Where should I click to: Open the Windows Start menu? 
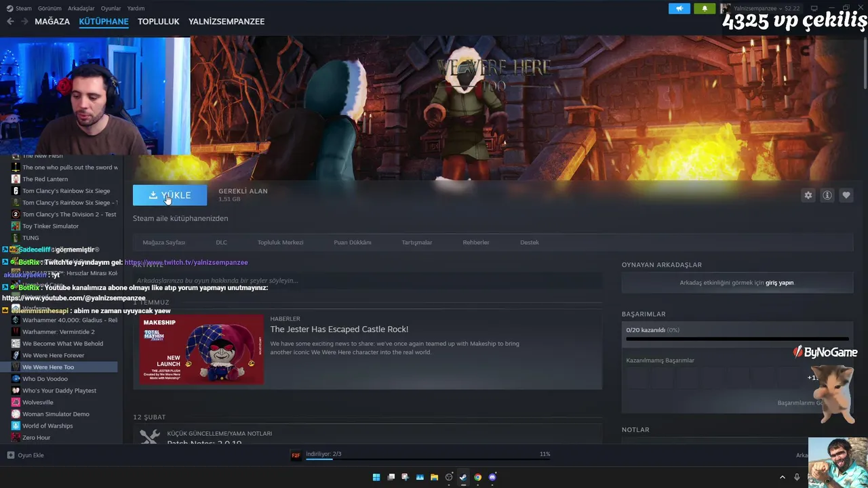(x=376, y=477)
